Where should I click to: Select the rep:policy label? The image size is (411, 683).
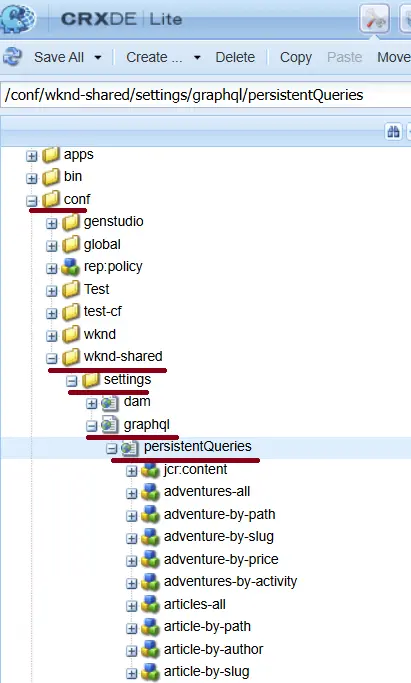coord(113,267)
